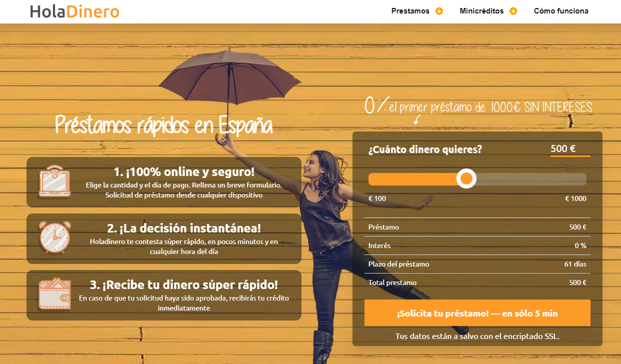Click the 0% SIN INTERESES promo text
Screen dimensions: 621x364
point(478,106)
